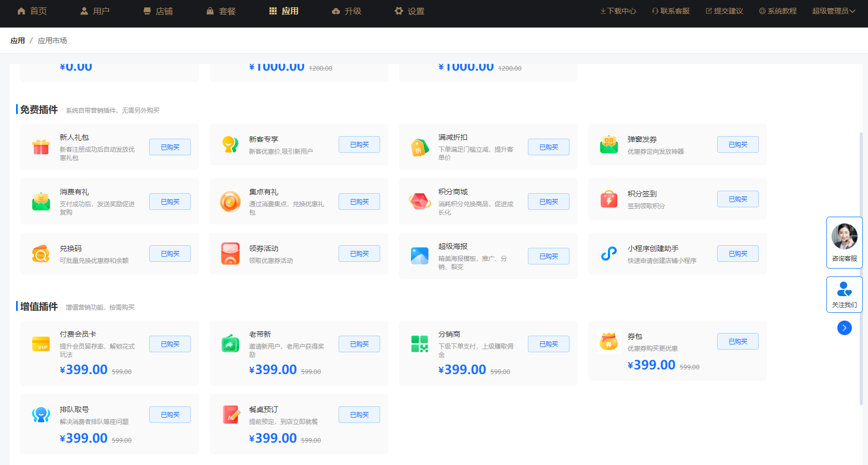Viewport: 868px width, 465px height.
Task: Open the 店铺 top menu
Action: click(x=158, y=11)
